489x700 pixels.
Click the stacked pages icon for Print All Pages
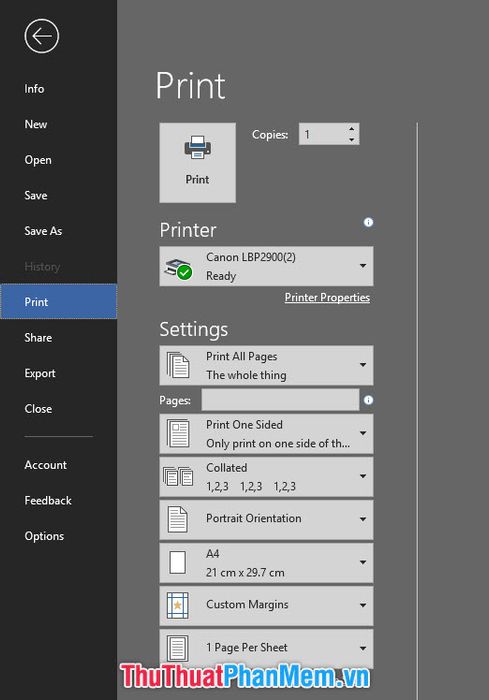coord(178,365)
